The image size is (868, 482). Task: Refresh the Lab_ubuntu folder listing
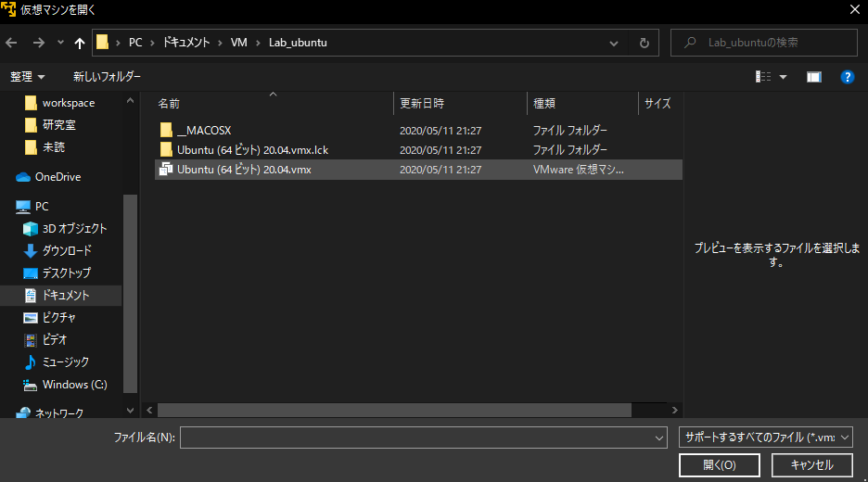pos(644,43)
